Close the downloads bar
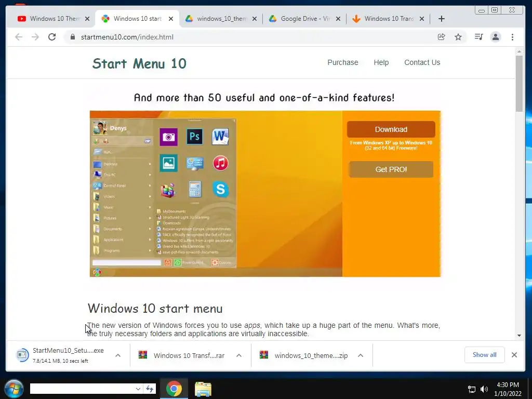 point(514,355)
